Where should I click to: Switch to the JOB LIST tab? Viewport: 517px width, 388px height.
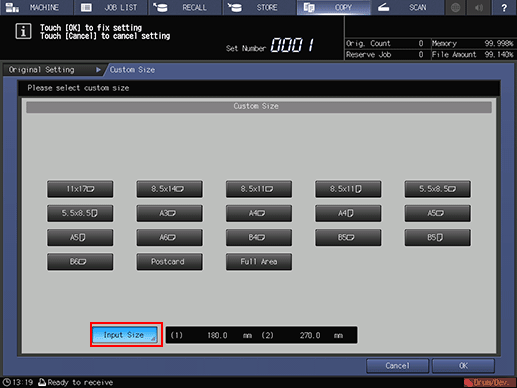point(111,7)
